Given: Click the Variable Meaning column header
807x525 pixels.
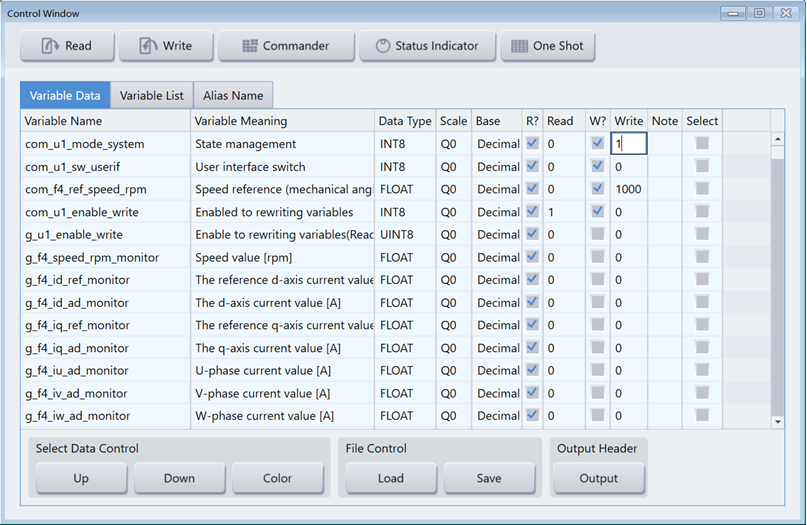Looking at the screenshot, I should (283, 121).
